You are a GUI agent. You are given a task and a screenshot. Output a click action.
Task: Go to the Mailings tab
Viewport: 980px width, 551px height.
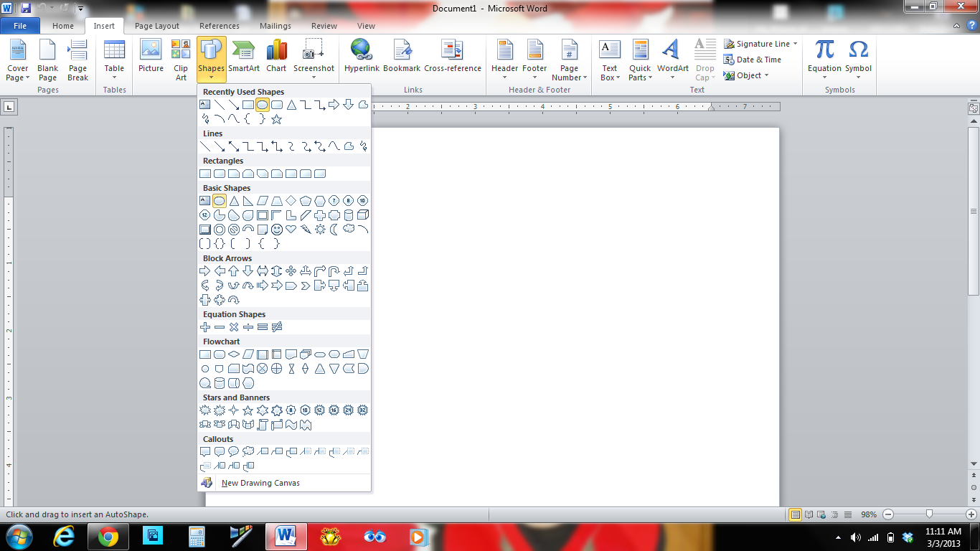[x=275, y=26]
